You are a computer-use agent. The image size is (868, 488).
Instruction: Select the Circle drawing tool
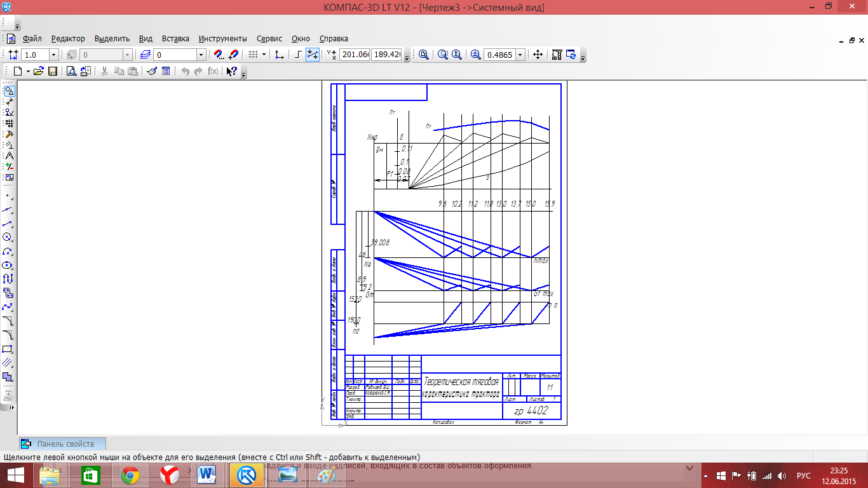(8, 236)
